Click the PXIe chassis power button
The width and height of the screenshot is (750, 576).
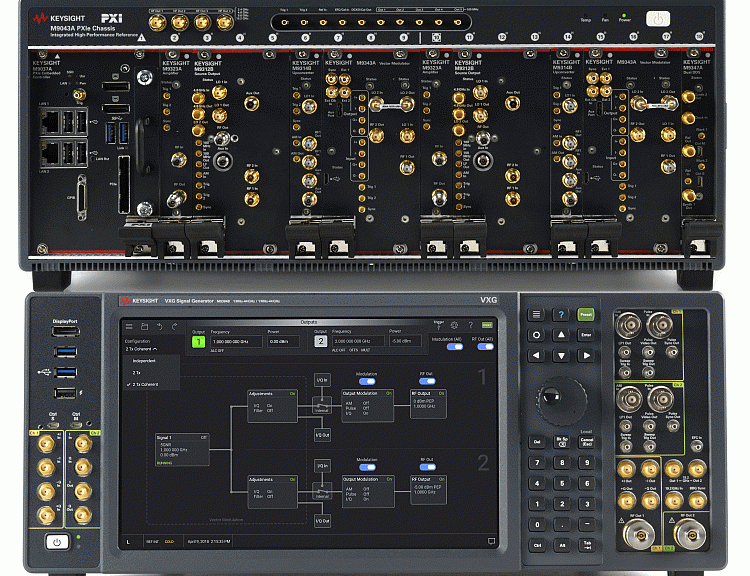click(x=658, y=19)
